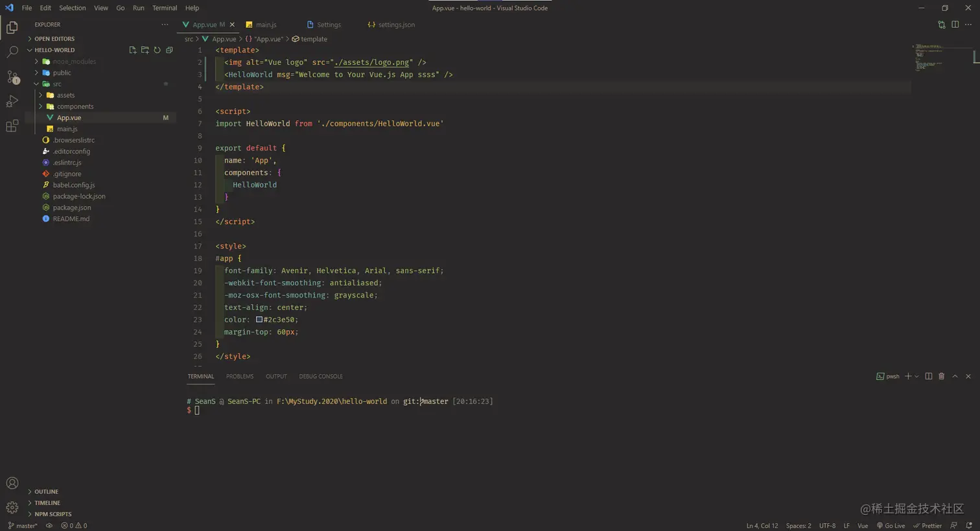The image size is (980, 531).
Task: Open the Accounts menu icon
Action: [x=12, y=483]
